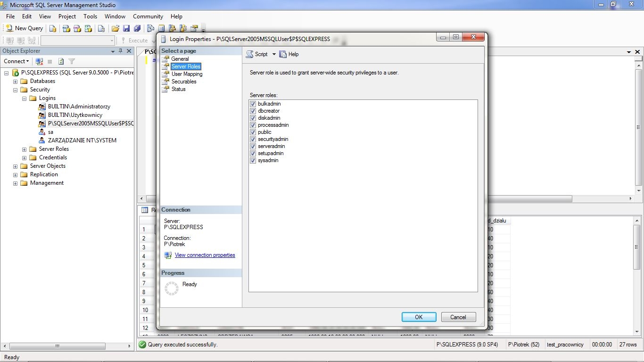Uncheck the securityadmin server role
The height and width of the screenshot is (362, 644).
tap(253, 139)
